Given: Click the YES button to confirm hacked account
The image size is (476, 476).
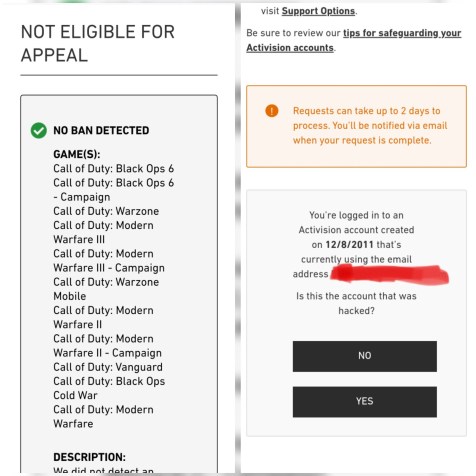Looking at the screenshot, I should (365, 402).
